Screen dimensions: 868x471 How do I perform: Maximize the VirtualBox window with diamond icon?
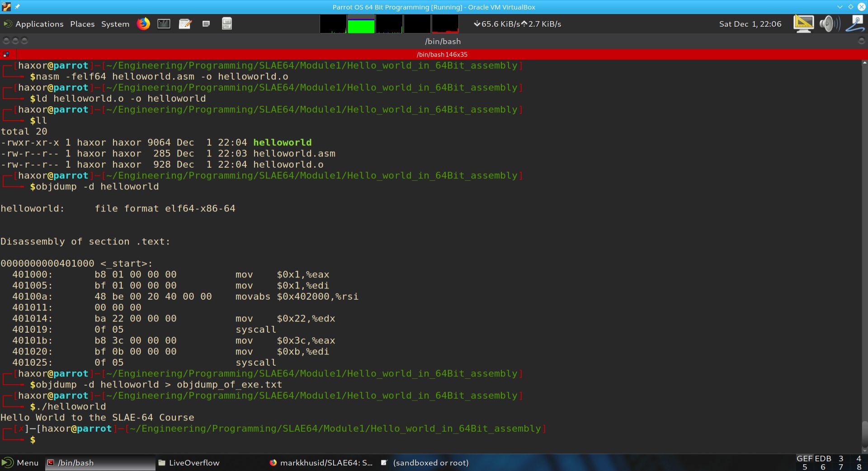pos(851,7)
